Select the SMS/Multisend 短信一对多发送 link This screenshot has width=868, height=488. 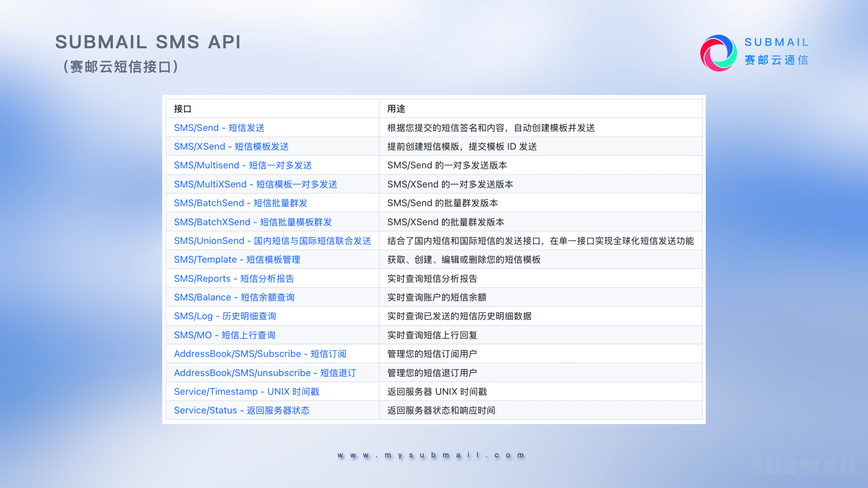(x=242, y=165)
